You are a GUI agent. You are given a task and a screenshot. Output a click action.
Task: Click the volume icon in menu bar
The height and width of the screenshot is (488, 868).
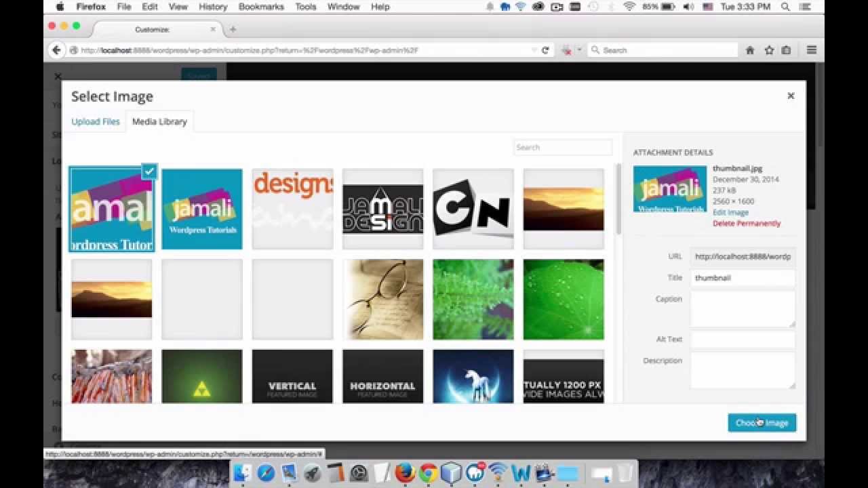pos(688,7)
